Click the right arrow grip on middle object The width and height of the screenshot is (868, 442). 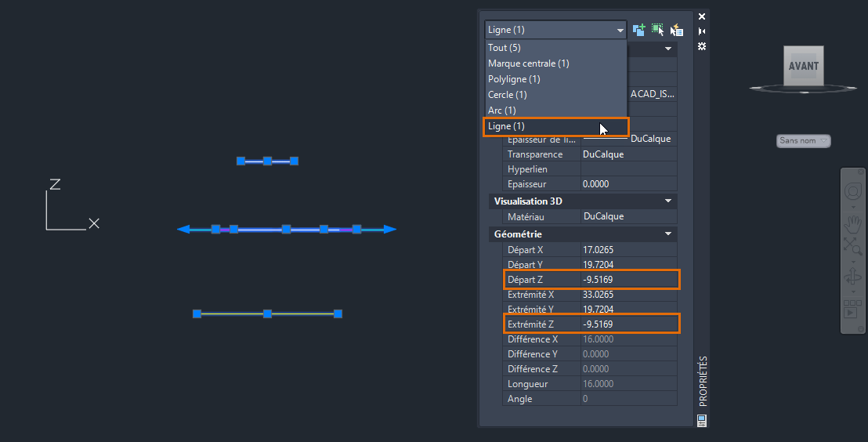click(x=389, y=230)
